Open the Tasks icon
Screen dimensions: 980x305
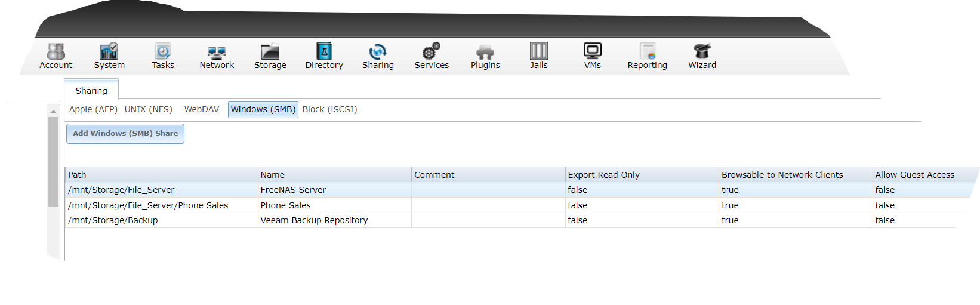pyautogui.click(x=163, y=52)
